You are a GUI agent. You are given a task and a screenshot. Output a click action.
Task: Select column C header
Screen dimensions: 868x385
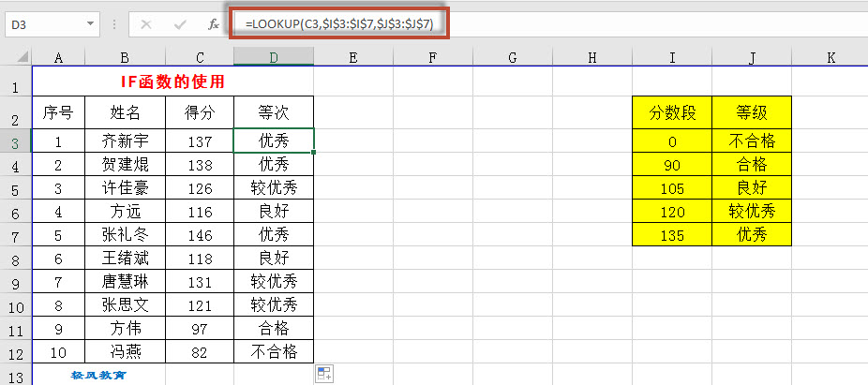200,57
